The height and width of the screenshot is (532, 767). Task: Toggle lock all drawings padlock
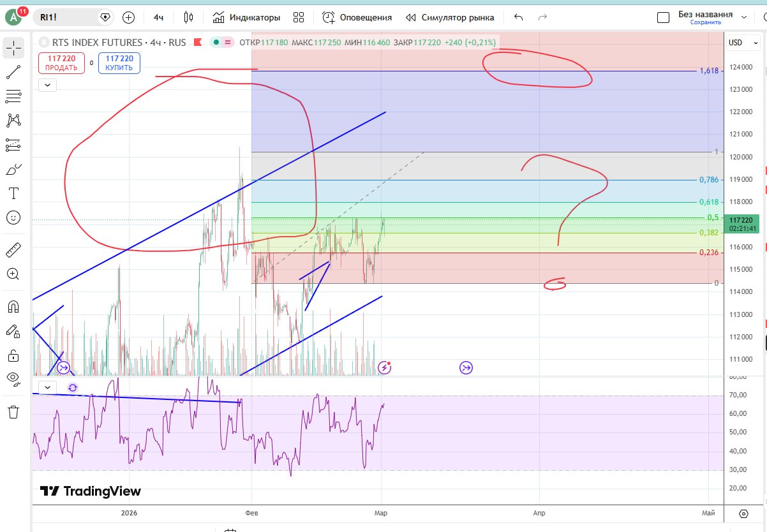click(13, 355)
